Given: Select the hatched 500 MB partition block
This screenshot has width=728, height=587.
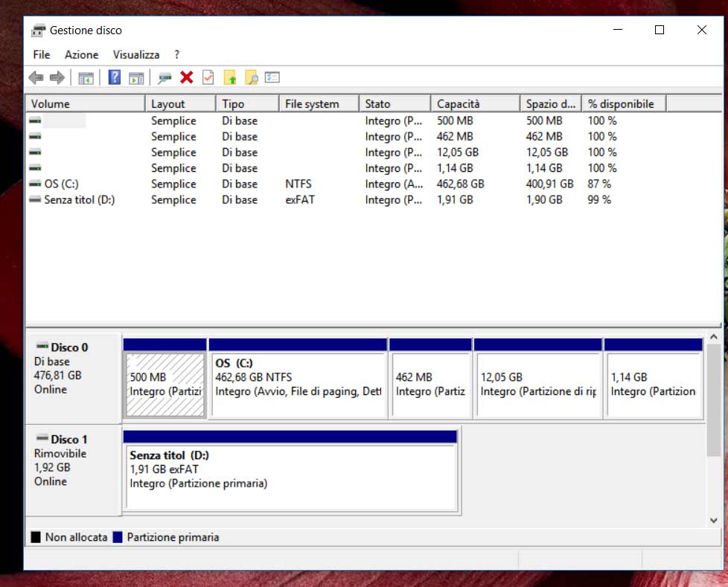Looking at the screenshot, I should [x=165, y=385].
